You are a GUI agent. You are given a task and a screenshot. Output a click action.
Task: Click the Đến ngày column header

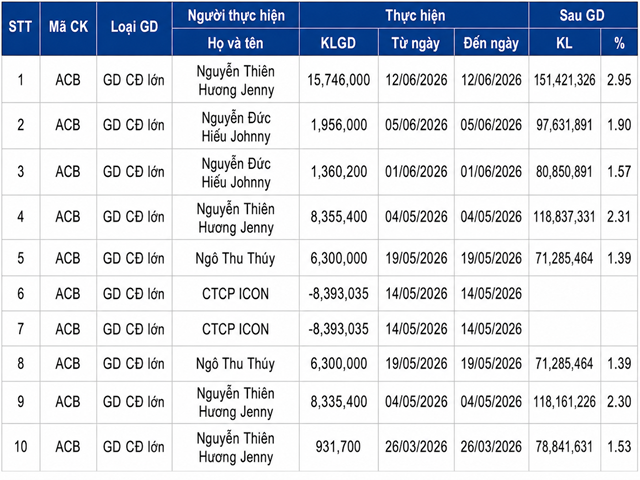[491, 43]
